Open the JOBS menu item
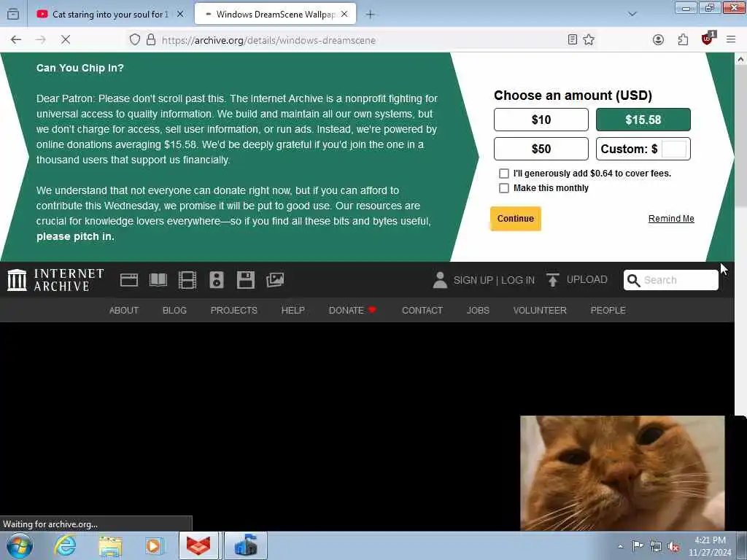This screenshot has width=747, height=560. click(x=478, y=311)
